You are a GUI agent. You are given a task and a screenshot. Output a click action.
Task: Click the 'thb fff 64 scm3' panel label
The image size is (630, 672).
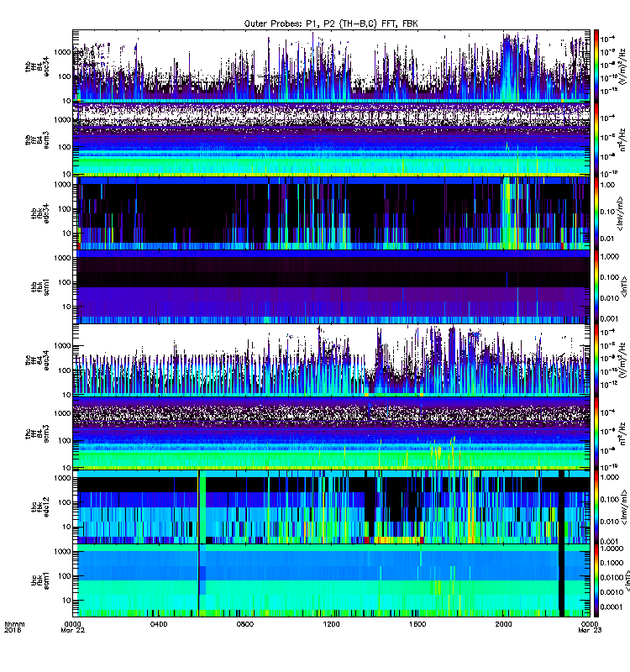36,140
